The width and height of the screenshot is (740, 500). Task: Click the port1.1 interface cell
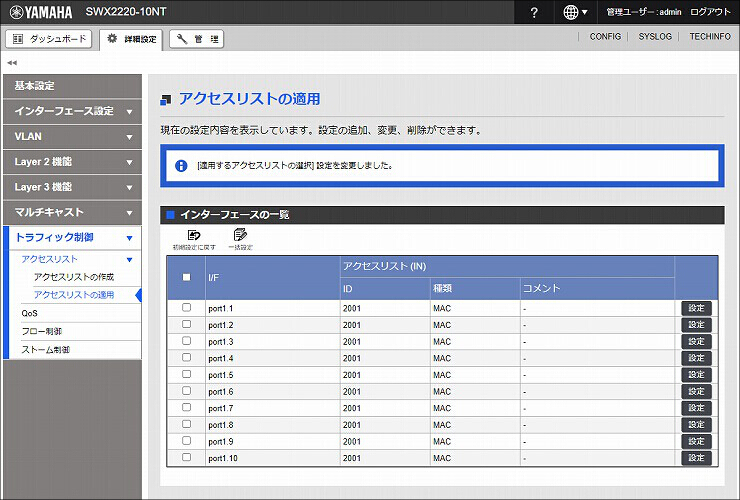(x=273, y=308)
